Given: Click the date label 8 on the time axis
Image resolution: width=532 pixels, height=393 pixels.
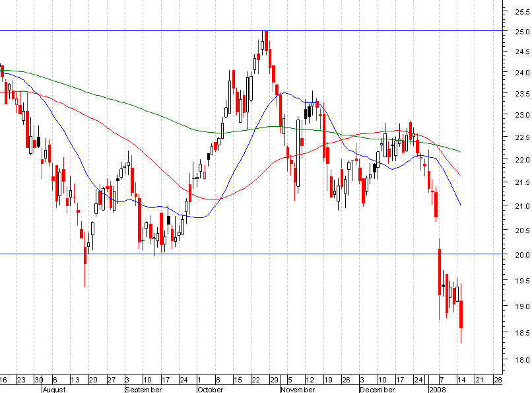Looking at the screenshot, I should (x=218, y=380).
